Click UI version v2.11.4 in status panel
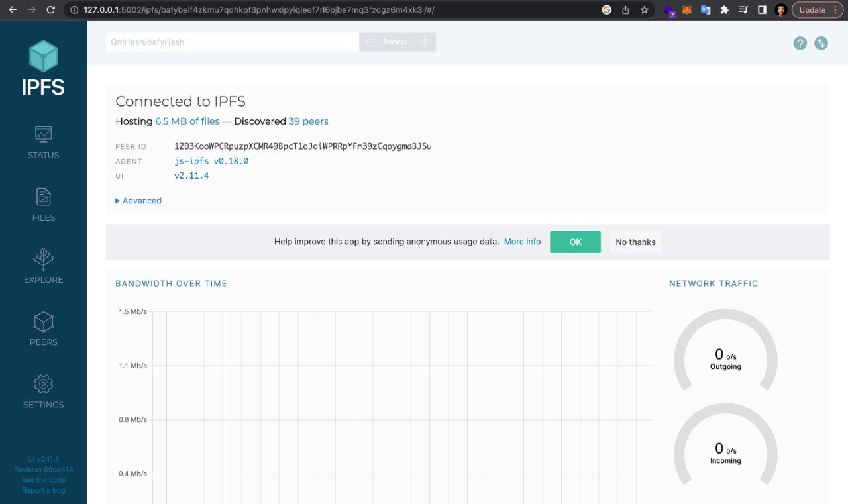This screenshot has width=848, height=504. coord(191,176)
